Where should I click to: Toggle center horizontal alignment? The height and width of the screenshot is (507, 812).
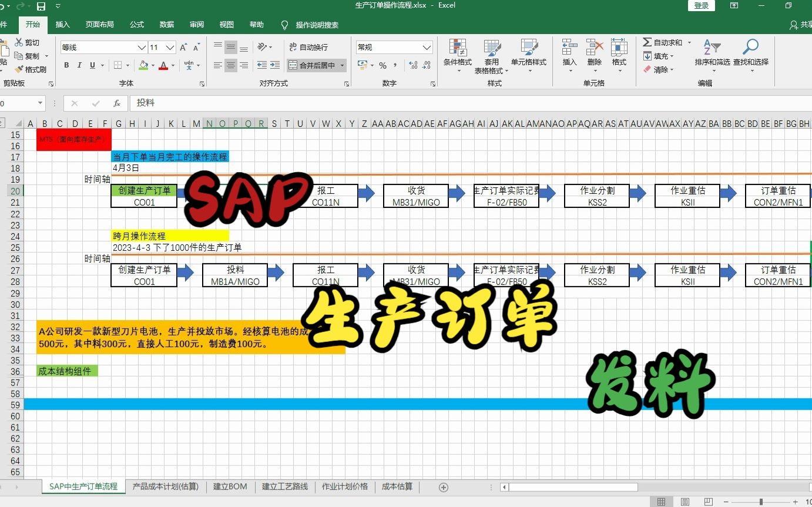coord(231,65)
